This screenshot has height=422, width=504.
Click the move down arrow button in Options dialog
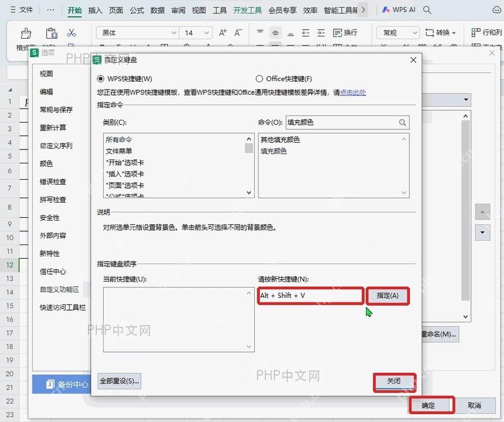pyautogui.click(x=483, y=232)
